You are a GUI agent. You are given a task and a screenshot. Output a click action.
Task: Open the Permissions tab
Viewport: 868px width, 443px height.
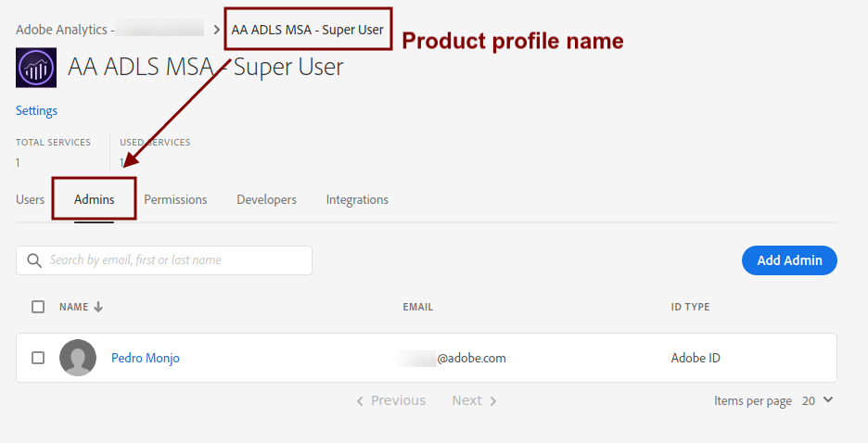pos(175,199)
